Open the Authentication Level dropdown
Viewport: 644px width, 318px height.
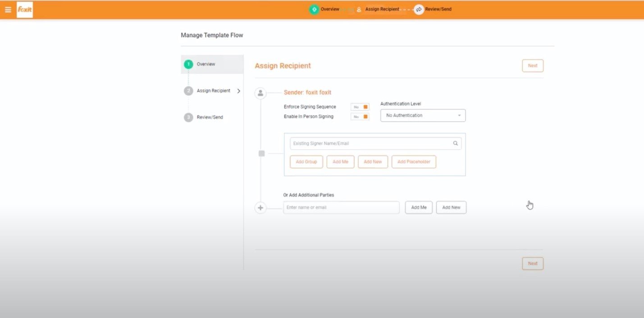click(423, 116)
